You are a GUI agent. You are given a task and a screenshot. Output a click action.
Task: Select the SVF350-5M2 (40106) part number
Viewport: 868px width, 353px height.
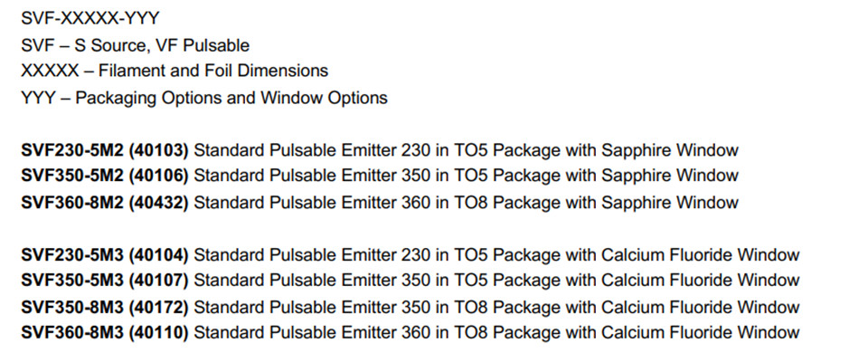(105, 176)
